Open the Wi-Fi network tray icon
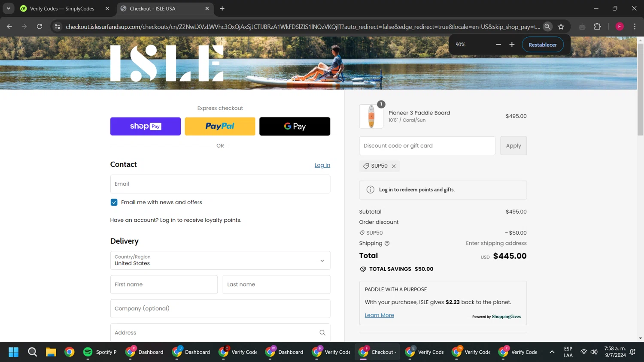644x362 pixels. pos(584,352)
